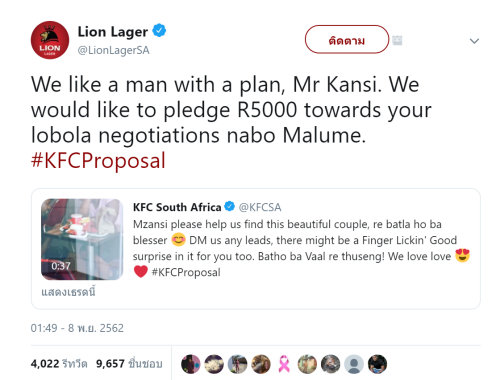500x380 pixels.
Task: Click the first liker avatar in the row
Action: (x=191, y=364)
